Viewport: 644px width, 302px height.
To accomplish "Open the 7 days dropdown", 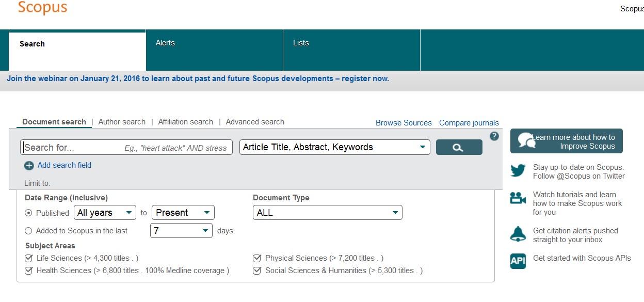I will click(182, 231).
